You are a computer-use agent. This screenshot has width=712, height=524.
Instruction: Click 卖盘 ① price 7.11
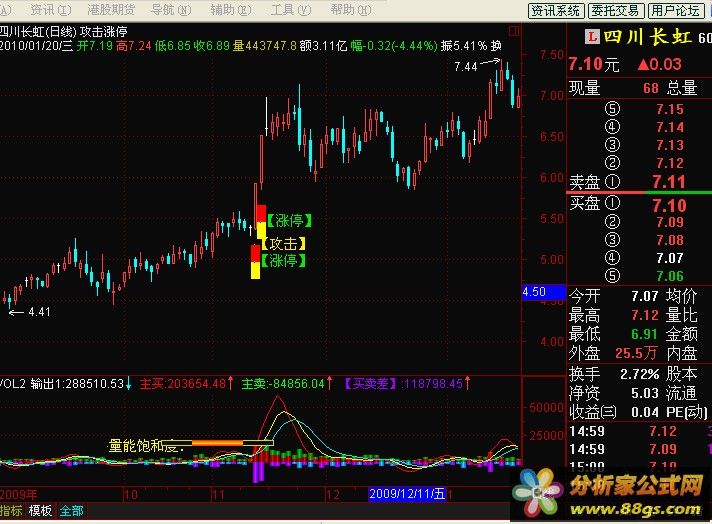point(669,182)
